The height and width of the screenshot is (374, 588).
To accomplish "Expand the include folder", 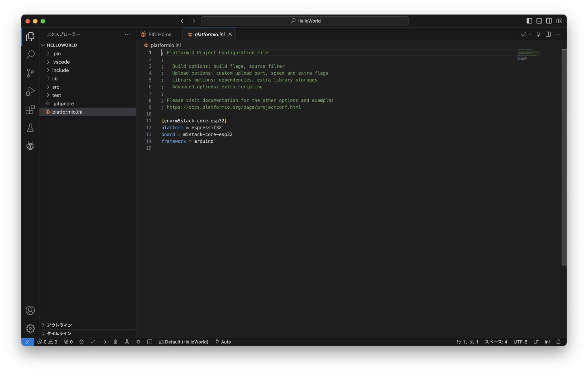I will [60, 70].
